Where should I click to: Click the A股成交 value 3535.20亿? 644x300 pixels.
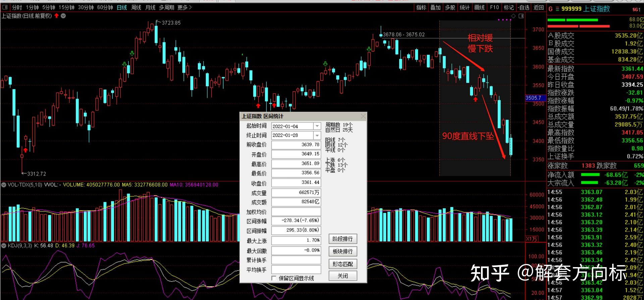point(629,36)
